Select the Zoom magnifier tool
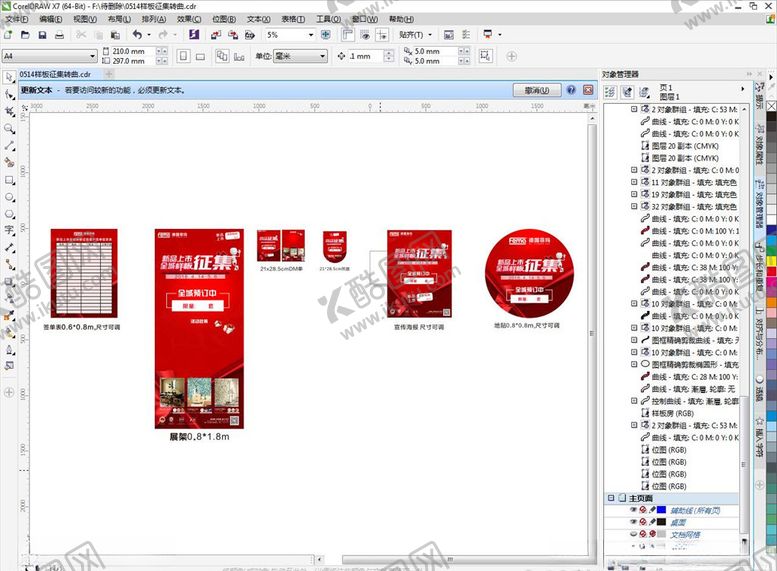 click(9, 129)
